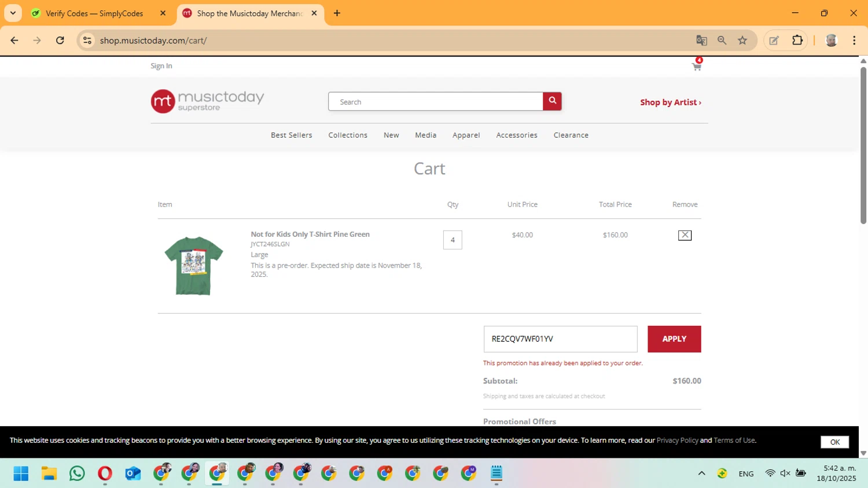Screen dimensions: 868x488
Task: Open WhatsApp from the taskbar
Action: click(76, 474)
